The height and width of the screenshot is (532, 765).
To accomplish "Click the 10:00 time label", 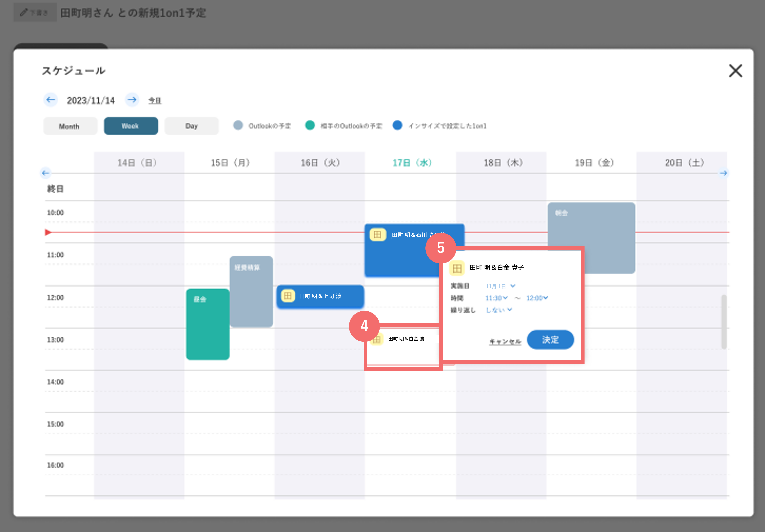I will (55, 212).
